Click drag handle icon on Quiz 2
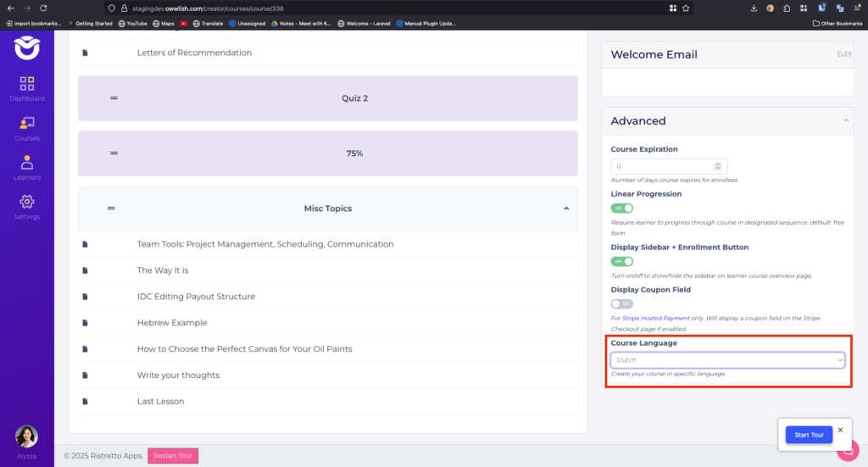 (114, 98)
